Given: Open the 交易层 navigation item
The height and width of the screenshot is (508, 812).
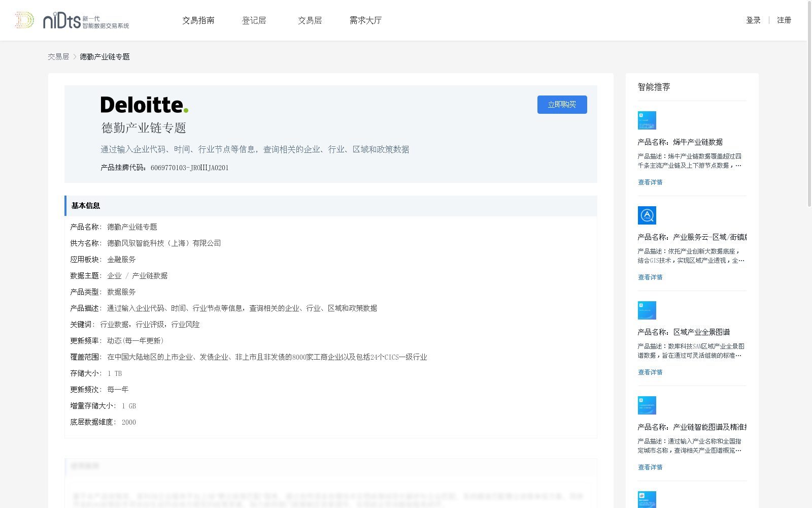Looking at the screenshot, I should pos(310,20).
